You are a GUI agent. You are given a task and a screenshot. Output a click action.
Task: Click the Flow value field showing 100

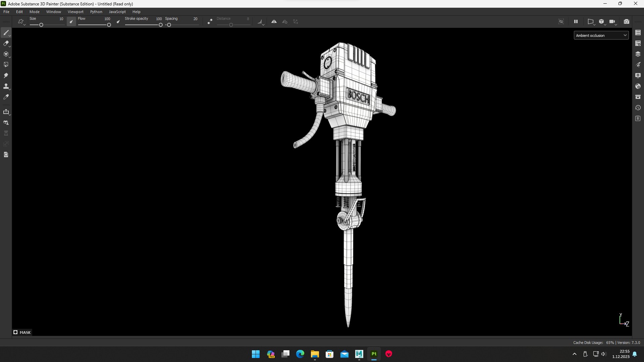(x=107, y=19)
